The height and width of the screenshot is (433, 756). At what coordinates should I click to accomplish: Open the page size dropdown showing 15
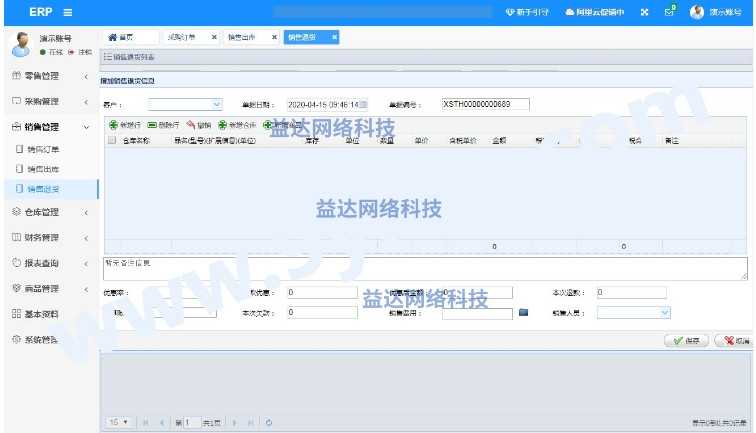(118, 422)
